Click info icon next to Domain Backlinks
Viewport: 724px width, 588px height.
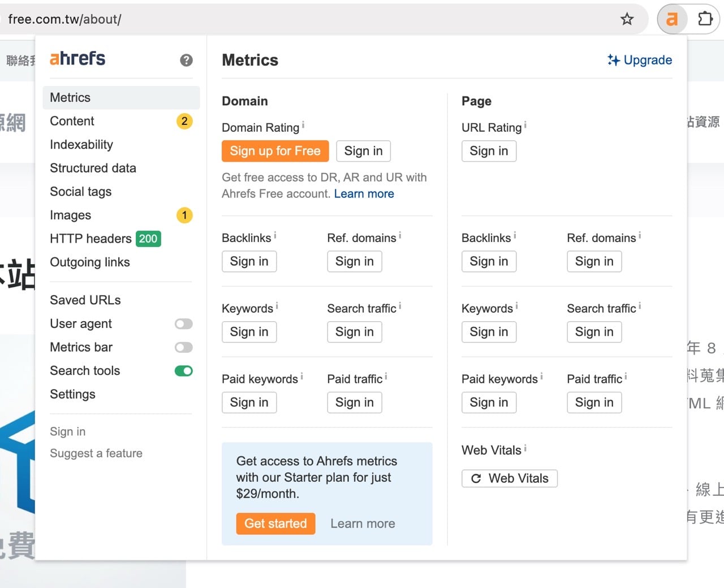coord(275,235)
